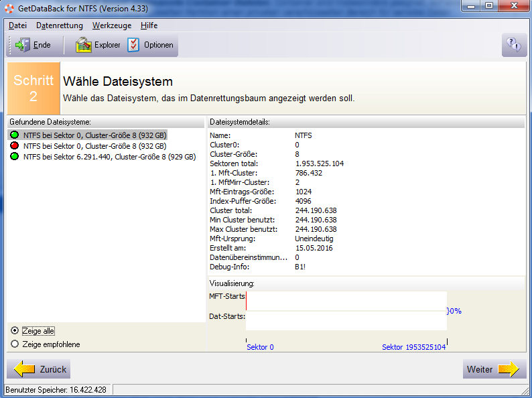Click the MFT-Starts visualization bar

click(x=346, y=301)
